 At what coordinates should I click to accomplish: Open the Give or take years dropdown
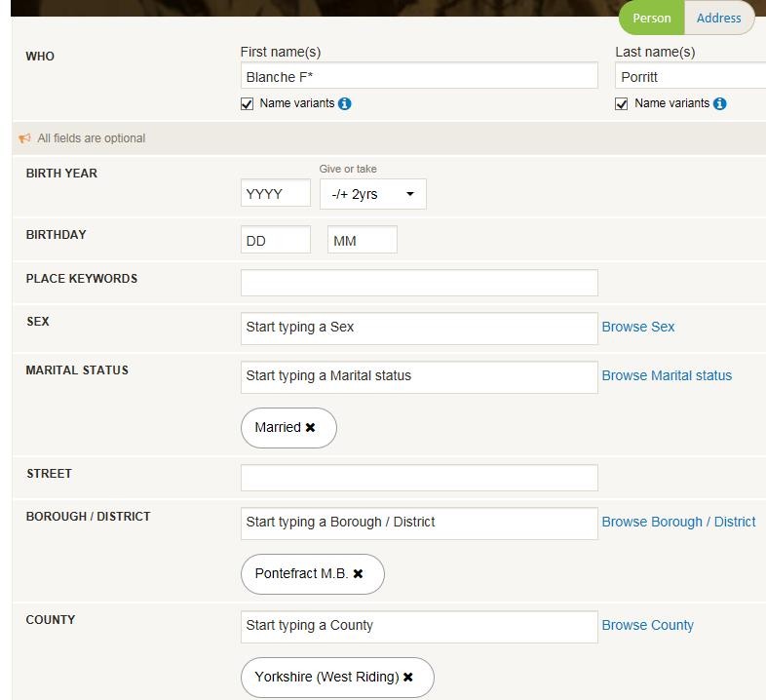tap(373, 194)
